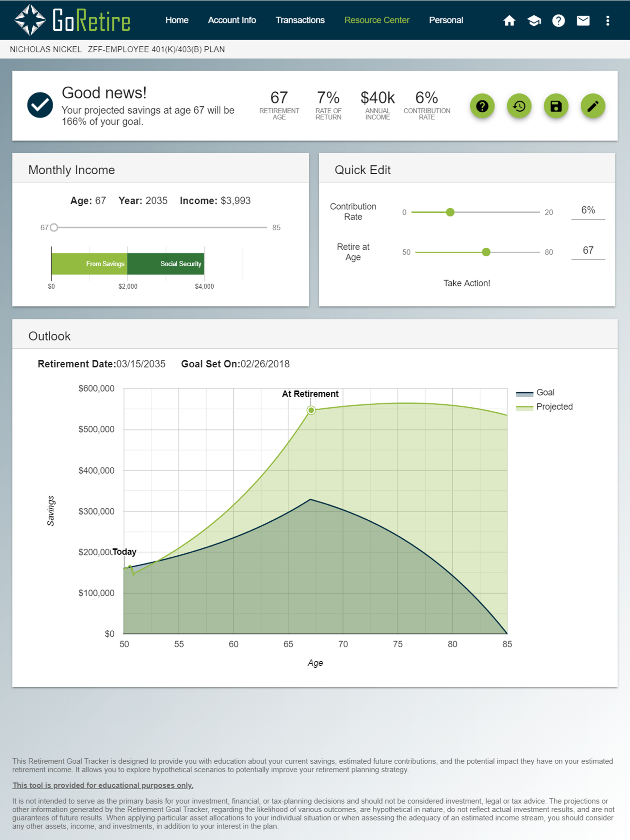Screen dimensions: 630x840
Task: Click the green history restore button
Action: click(x=519, y=106)
